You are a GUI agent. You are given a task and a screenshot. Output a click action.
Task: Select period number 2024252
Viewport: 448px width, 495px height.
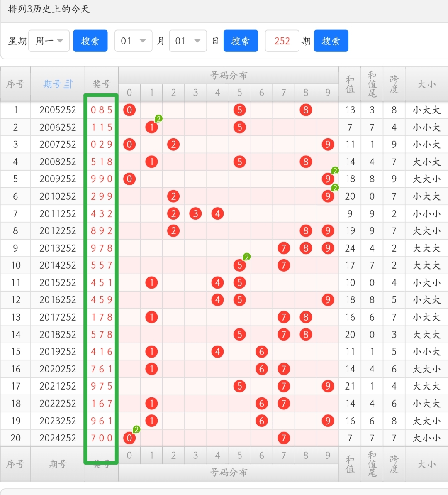tap(58, 438)
